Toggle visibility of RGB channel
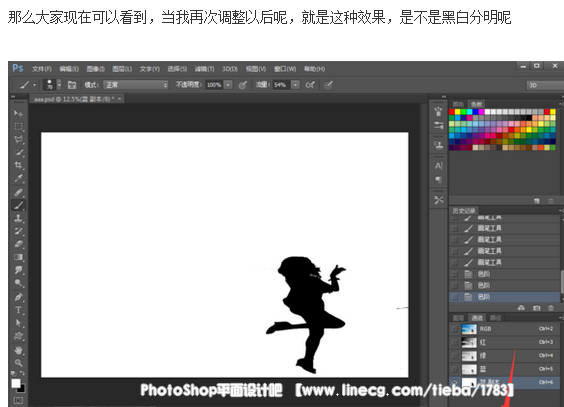 click(x=455, y=329)
